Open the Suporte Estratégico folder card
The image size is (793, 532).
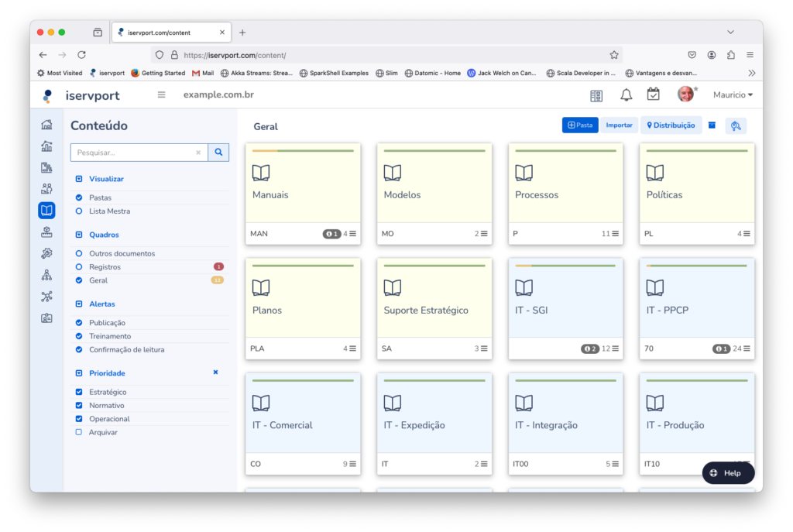434,309
